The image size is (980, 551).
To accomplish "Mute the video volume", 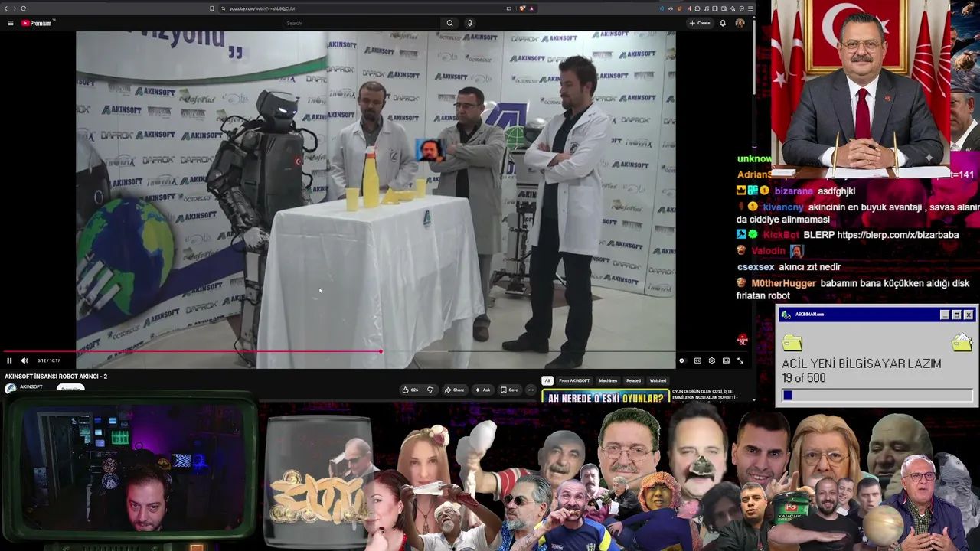I will 24,360.
